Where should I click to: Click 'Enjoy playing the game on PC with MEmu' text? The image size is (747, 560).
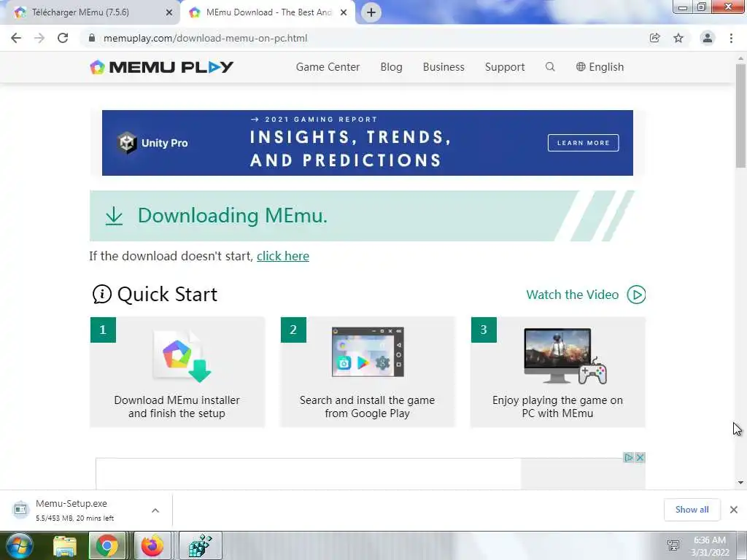[x=557, y=407]
